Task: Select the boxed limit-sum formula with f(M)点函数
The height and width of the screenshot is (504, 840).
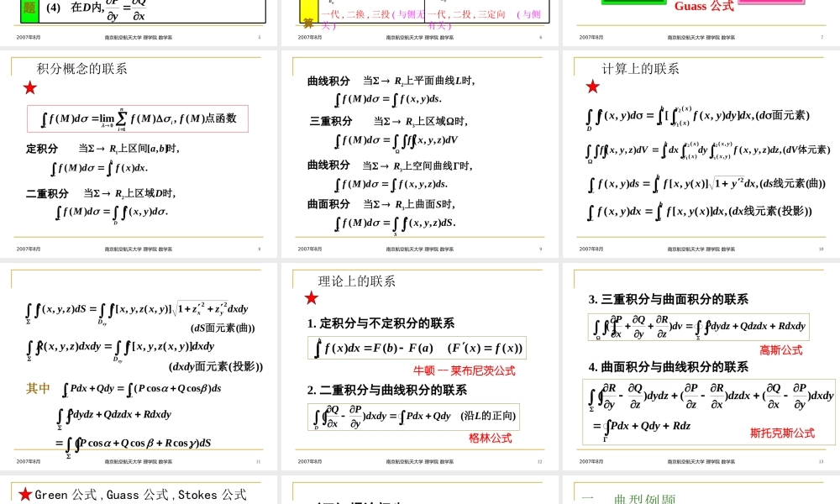Action: (x=138, y=119)
